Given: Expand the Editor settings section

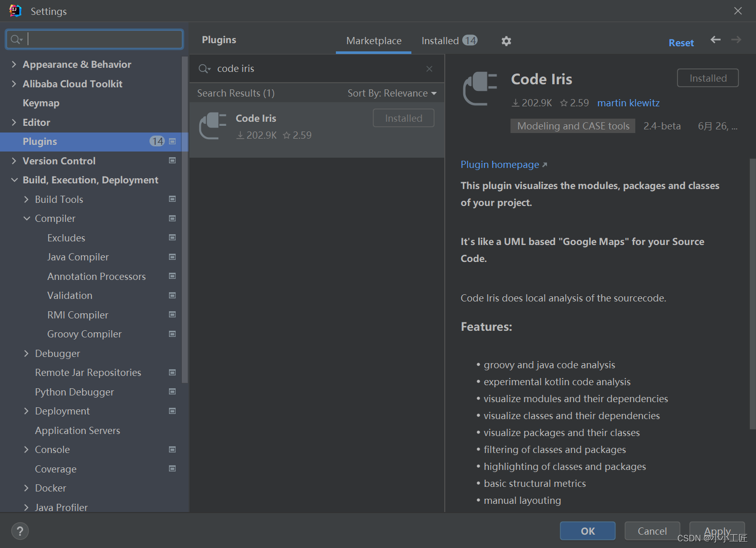Looking at the screenshot, I should click(x=14, y=122).
